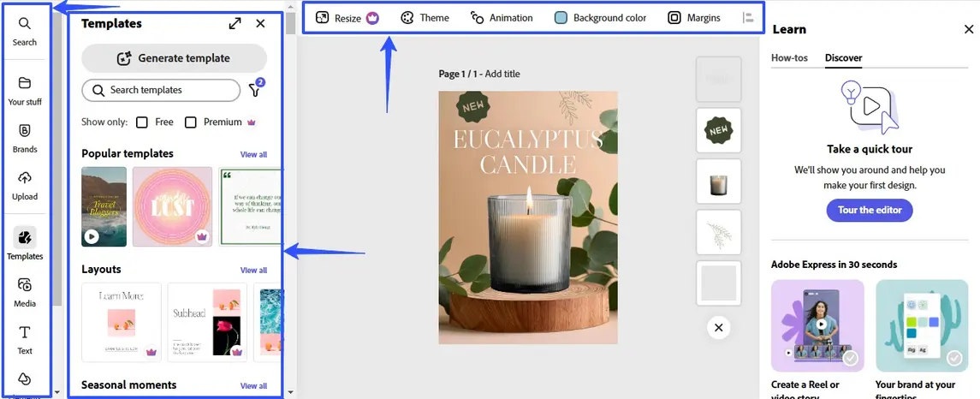Switch to the Discover tab

tap(843, 58)
